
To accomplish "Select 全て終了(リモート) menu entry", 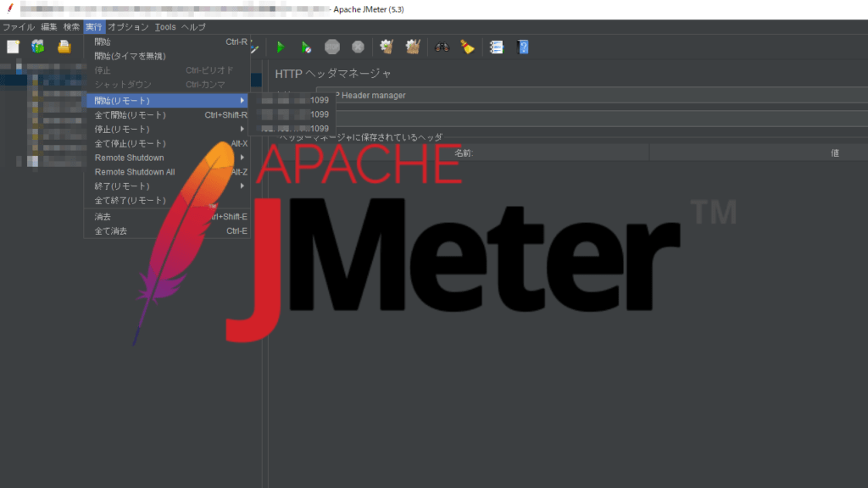I will tap(167, 200).
